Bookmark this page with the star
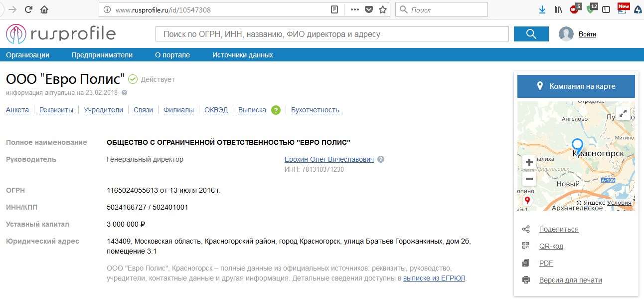Screen dimensions: 644x301 point(383,9)
